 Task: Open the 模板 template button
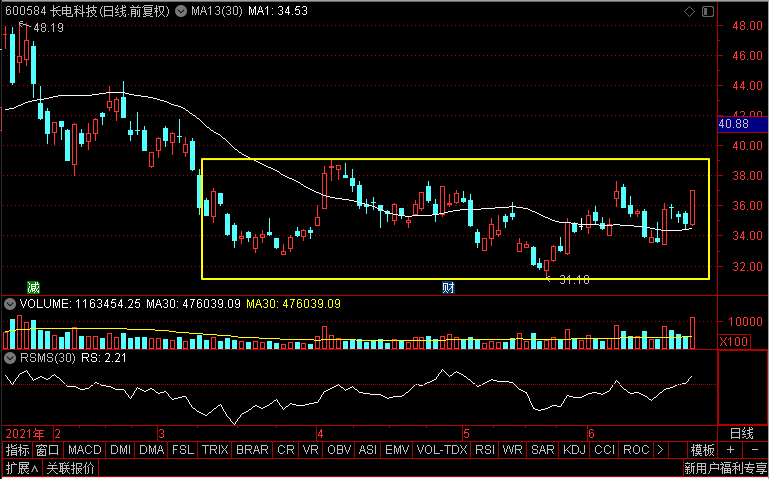(x=703, y=450)
